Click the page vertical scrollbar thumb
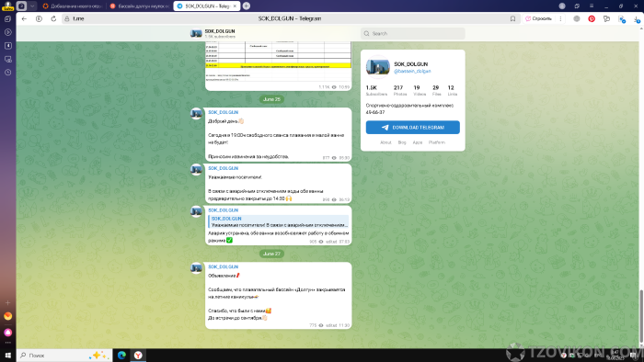Viewport: 644px width, 362px height. [x=641, y=316]
